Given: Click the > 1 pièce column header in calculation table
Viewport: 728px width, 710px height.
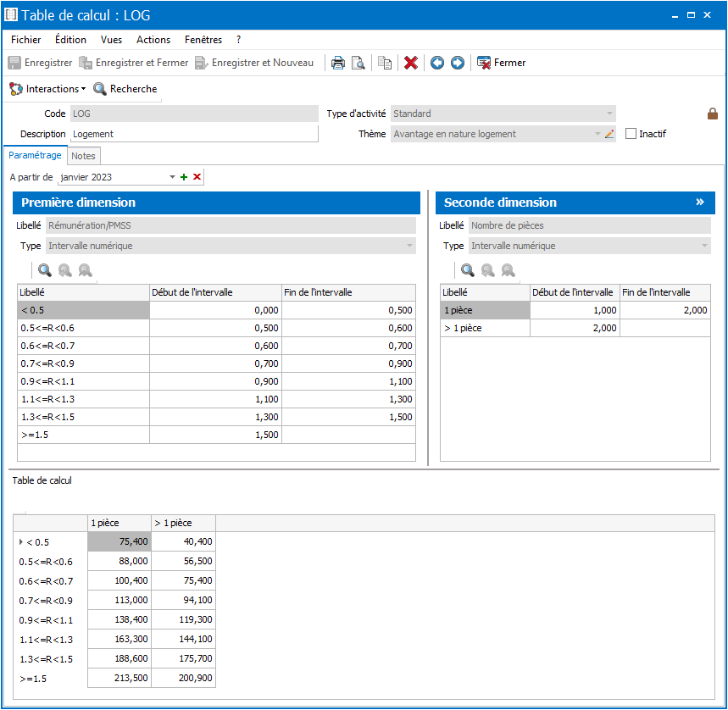Looking at the screenshot, I should (183, 523).
